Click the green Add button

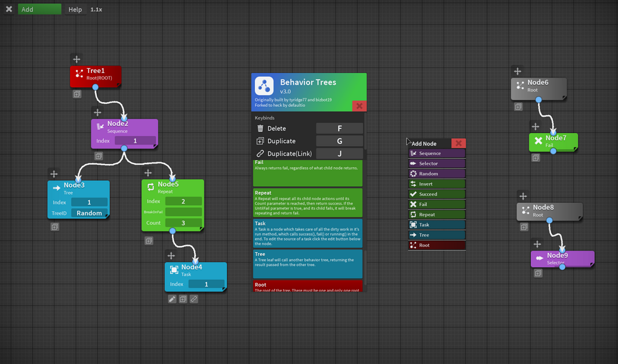[39, 8]
